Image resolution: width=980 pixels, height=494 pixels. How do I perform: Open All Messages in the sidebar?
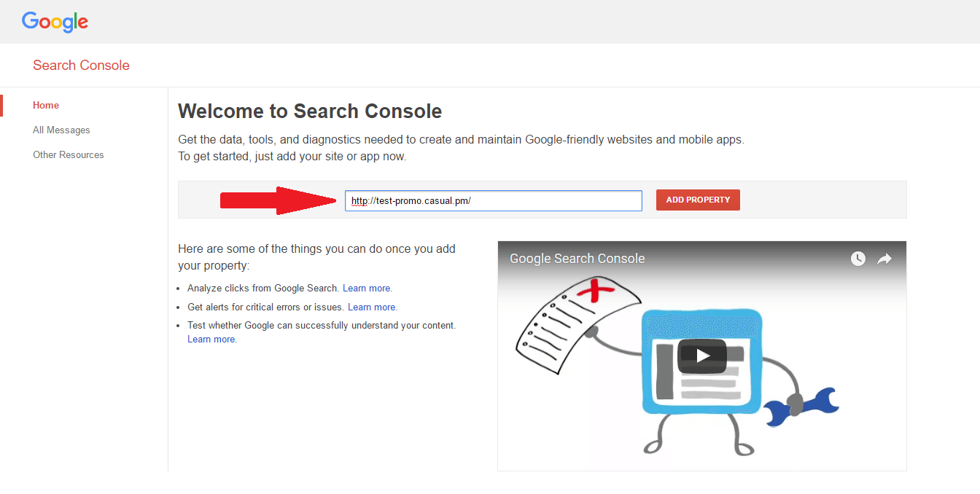tap(61, 130)
